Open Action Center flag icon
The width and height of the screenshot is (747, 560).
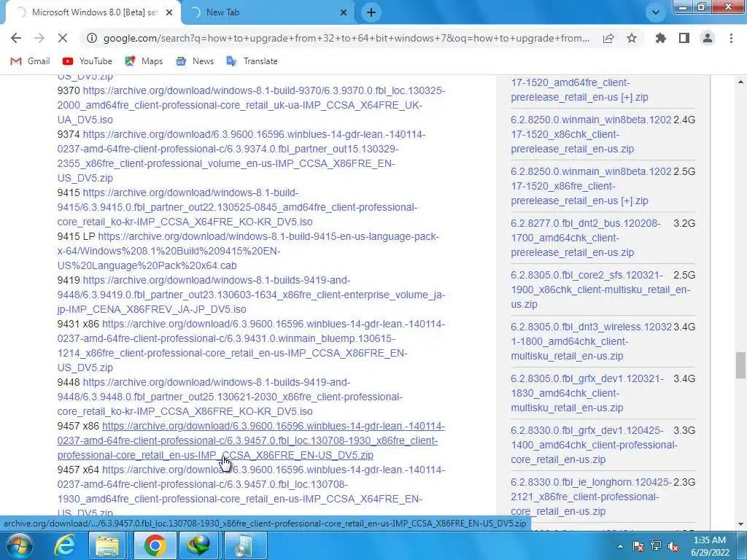point(638,546)
